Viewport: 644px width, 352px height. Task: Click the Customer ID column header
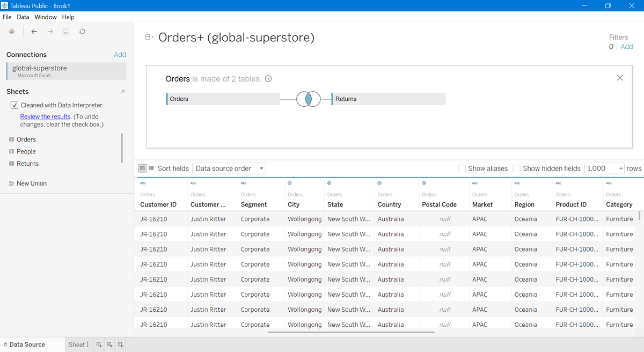158,204
